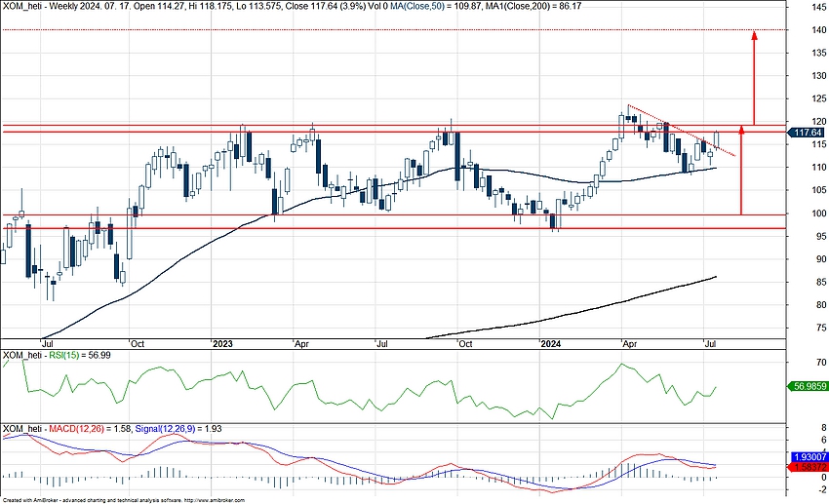This screenshot has width=829, height=504.
Task: Click the 2023 year marker on time axis
Action: click(223, 344)
